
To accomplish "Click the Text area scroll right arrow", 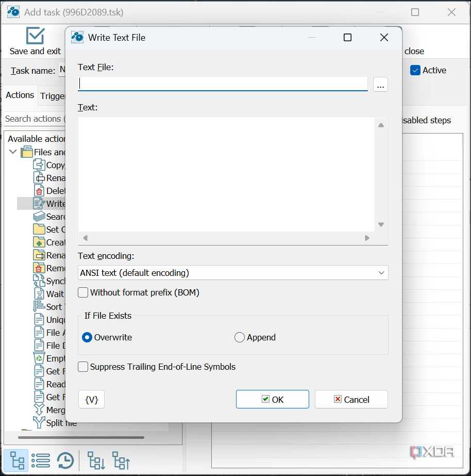I will click(367, 238).
